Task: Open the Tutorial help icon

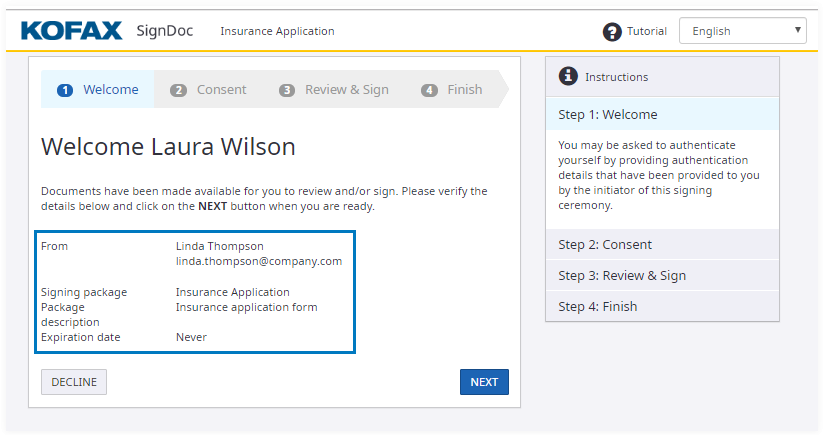Action: [x=612, y=32]
